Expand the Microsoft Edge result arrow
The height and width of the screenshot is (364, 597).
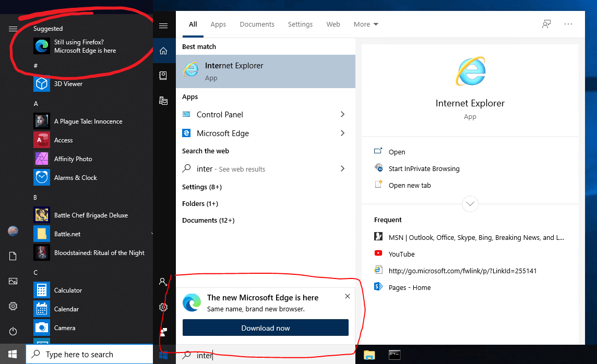[343, 133]
